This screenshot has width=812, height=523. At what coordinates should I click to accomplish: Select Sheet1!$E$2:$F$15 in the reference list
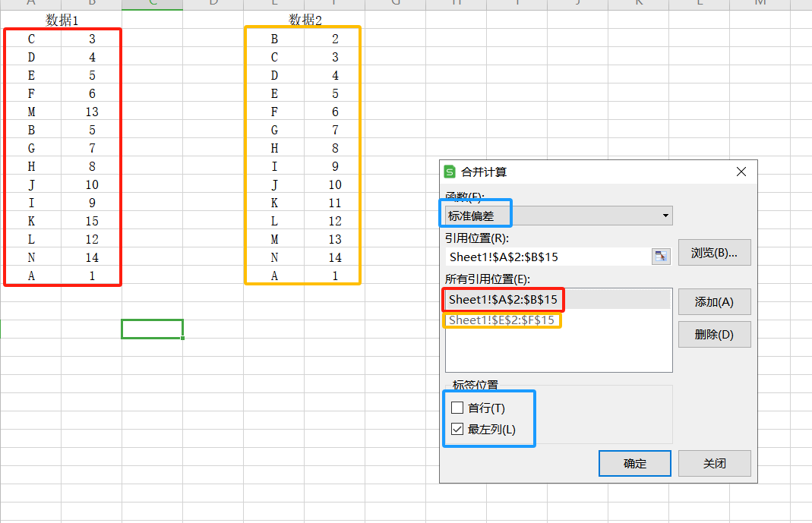click(501, 320)
